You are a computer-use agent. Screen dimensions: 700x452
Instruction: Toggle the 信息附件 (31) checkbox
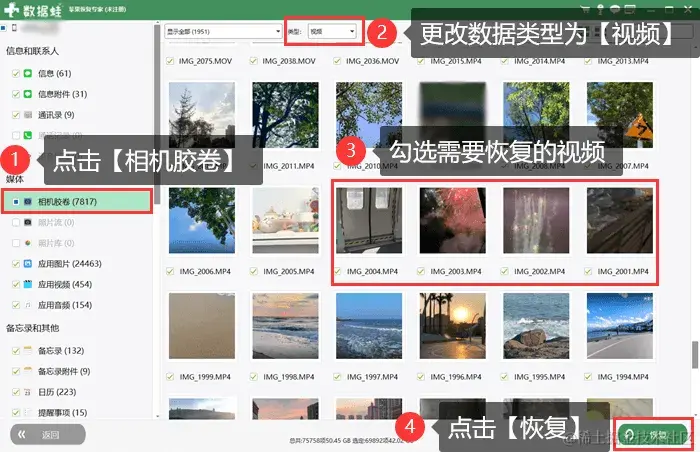click(16, 94)
